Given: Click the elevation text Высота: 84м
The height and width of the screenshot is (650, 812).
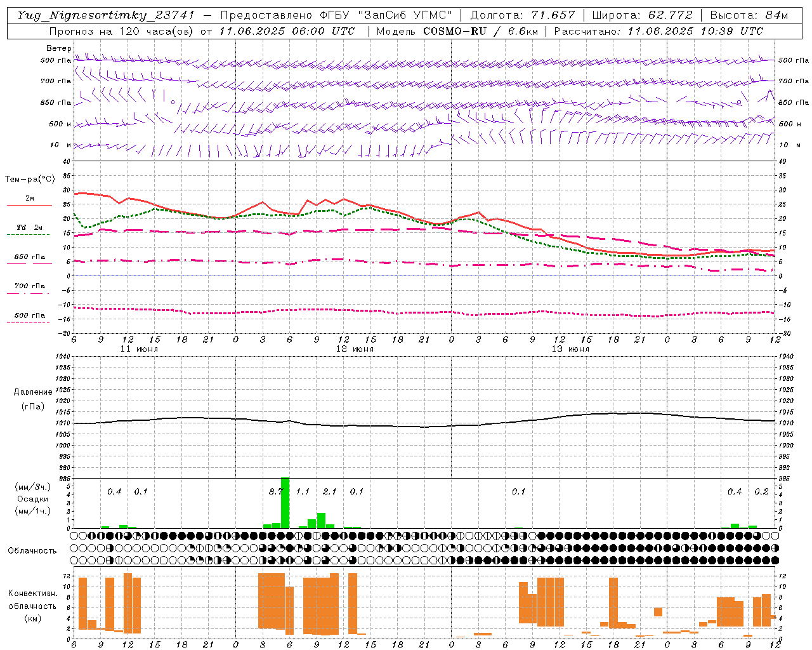Looking at the screenshot, I should tap(749, 15).
